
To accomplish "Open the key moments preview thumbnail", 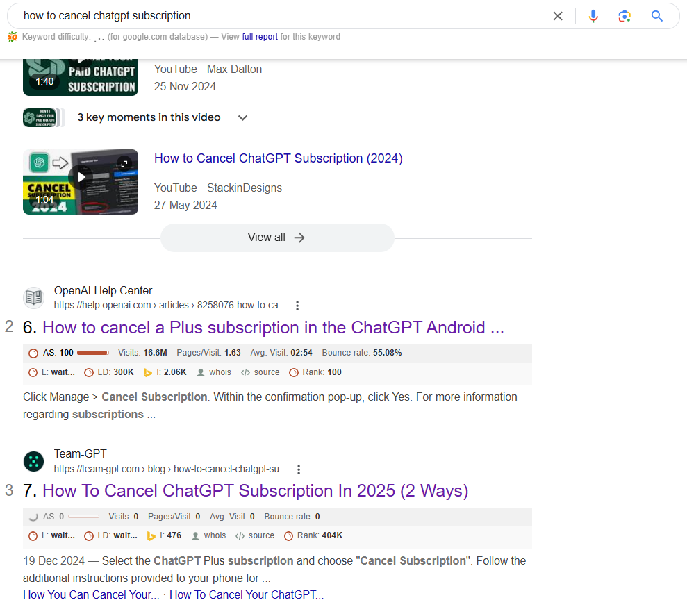I will [43, 117].
